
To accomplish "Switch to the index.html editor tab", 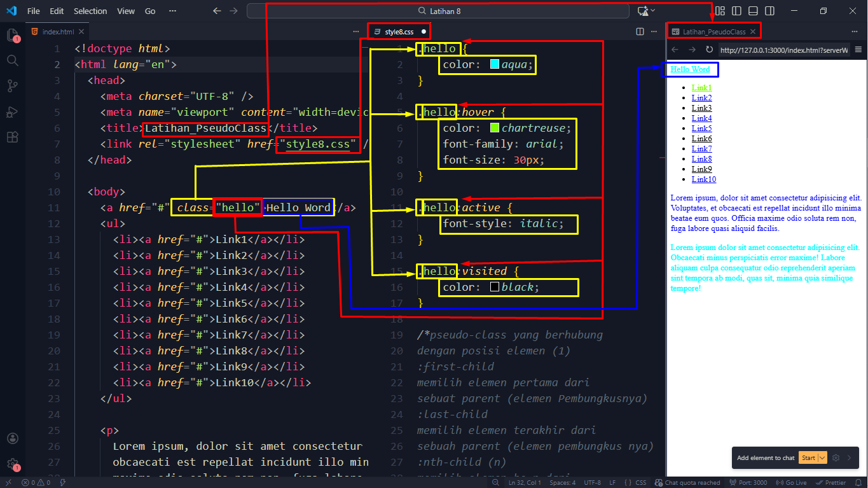I will (x=57, y=31).
